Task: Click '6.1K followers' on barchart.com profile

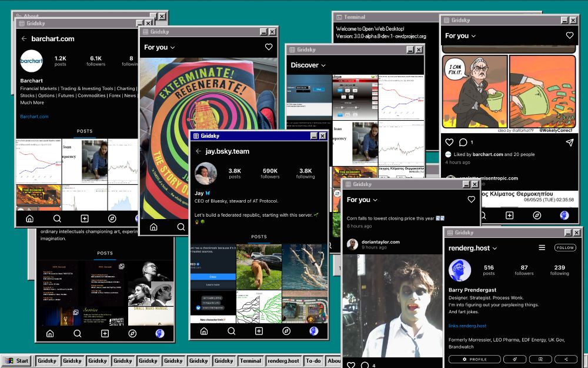Action: 96,61
